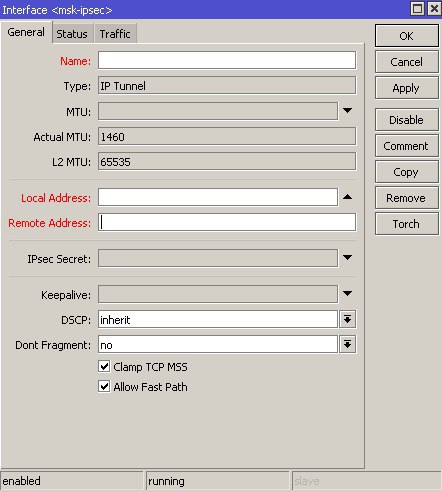Remove the interface
442x492 pixels.
[x=406, y=198]
